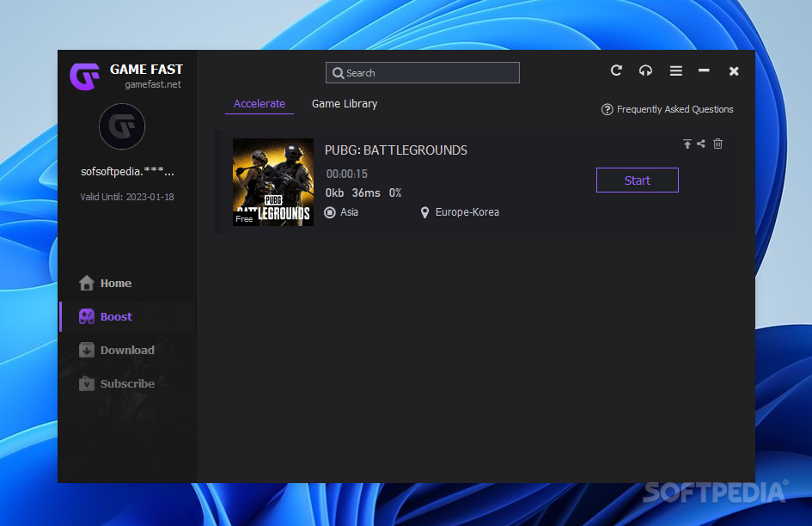Click the 00:00:15 timer text
The height and width of the screenshot is (526, 812).
click(346, 174)
